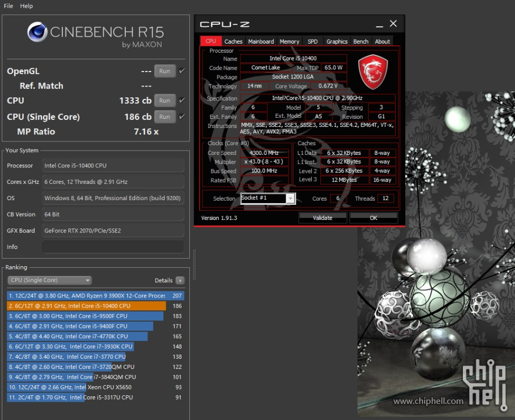The height and width of the screenshot is (420, 515).
Task: Open the File menu
Action: tap(8, 6)
